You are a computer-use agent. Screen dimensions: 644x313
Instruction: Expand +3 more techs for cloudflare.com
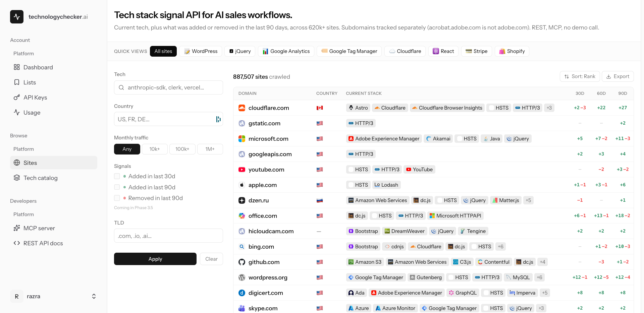tap(549, 108)
